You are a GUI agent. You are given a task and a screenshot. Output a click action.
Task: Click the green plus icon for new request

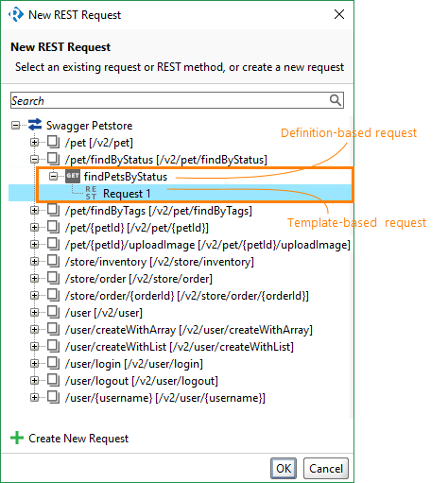[17, 438]
